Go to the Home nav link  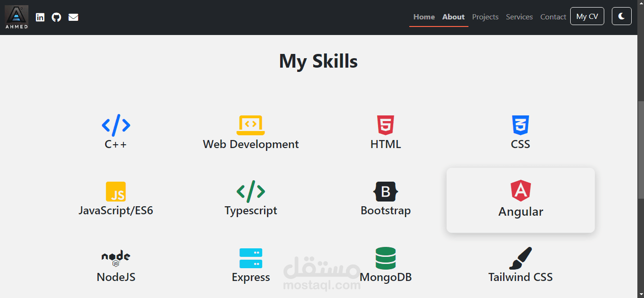[x=424, y=17]
